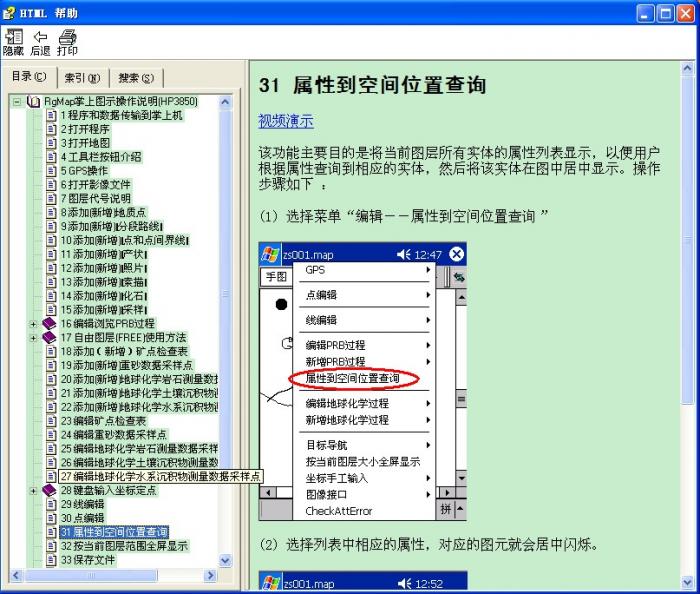Open the 视频演示 video demo link
This screenshot has width=700, height=594.
286,121
